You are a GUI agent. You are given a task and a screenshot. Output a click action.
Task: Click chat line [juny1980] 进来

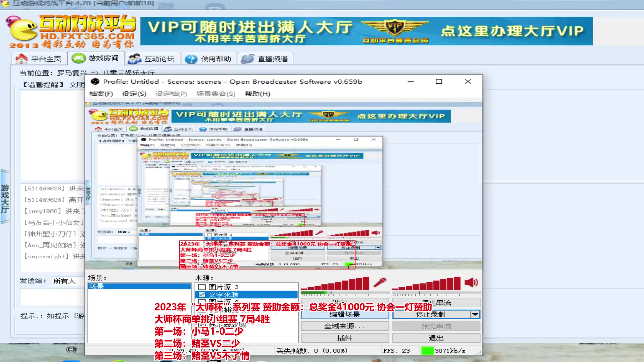(x=54, y=211)
